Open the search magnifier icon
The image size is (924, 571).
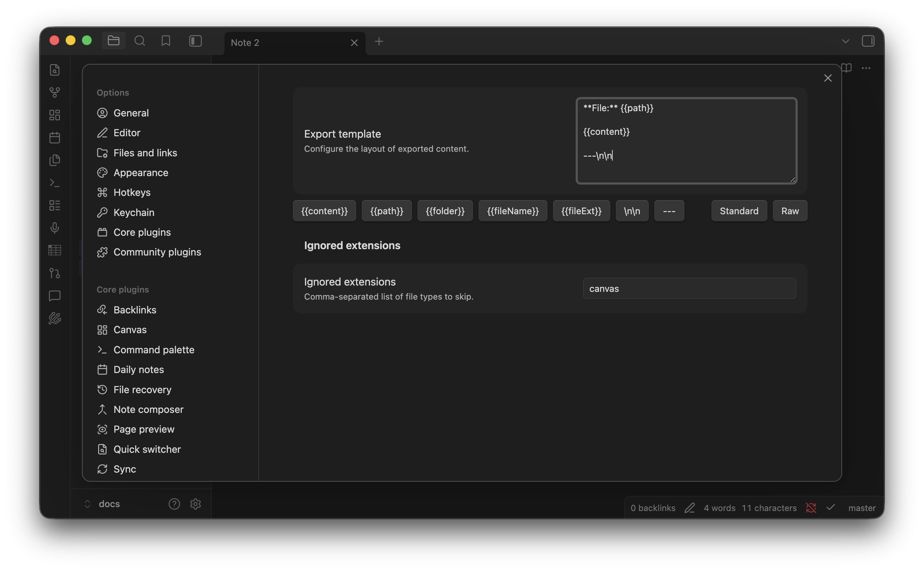(x=140, y=41)
